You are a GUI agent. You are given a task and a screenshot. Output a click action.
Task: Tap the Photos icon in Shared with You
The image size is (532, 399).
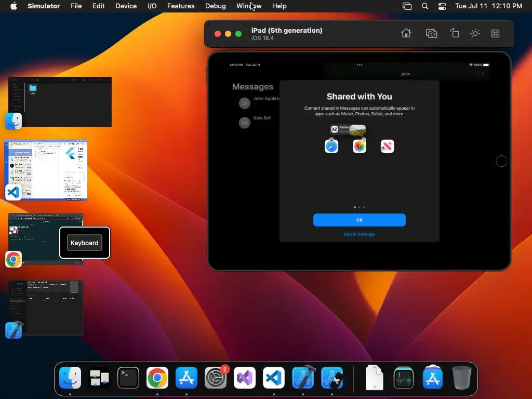point(360,146)
